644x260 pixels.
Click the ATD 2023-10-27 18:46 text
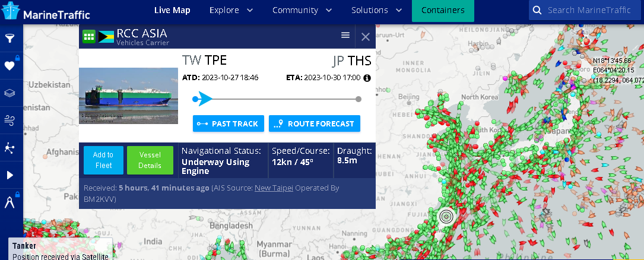220,78
